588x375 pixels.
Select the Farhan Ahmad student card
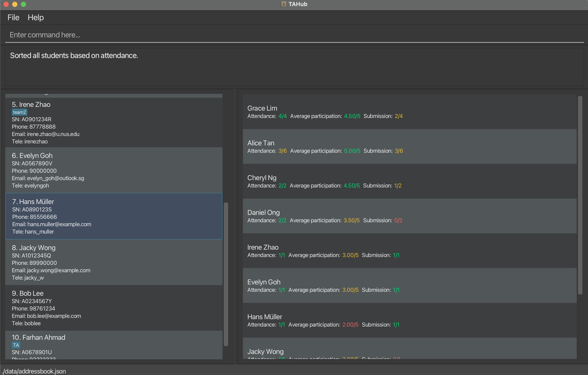[x=114, y=345]
